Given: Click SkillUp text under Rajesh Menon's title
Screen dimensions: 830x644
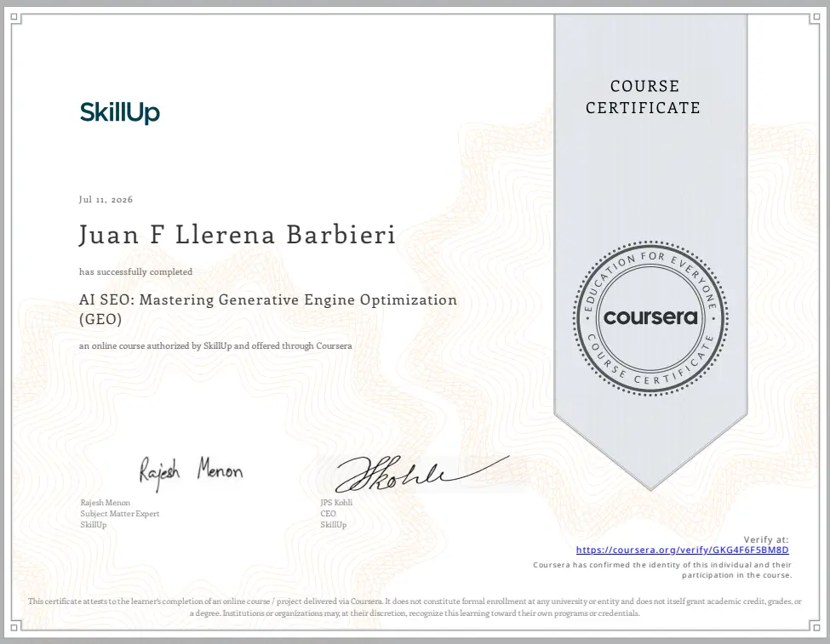Looking at the screenshot, I should [x=94, y=524].
